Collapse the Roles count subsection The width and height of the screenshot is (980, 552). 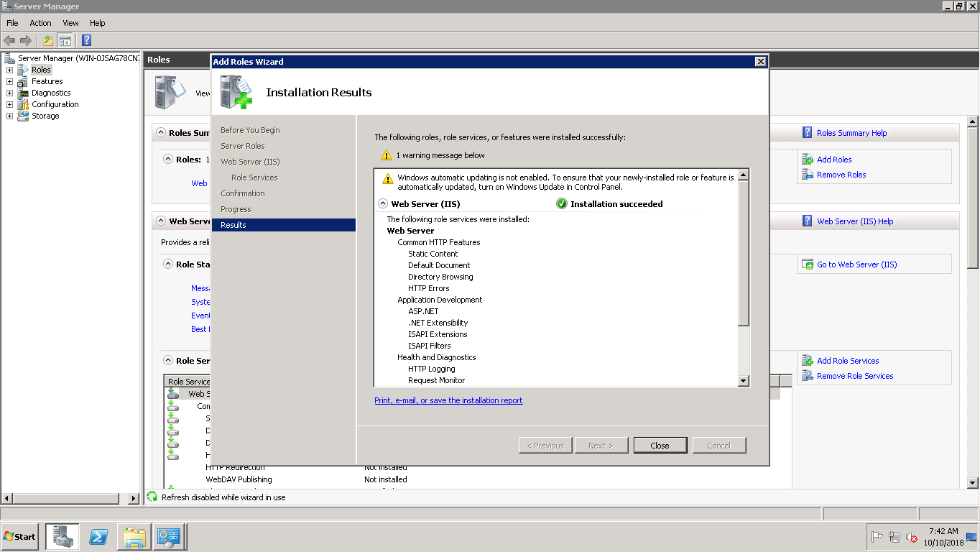pos(168,160)
